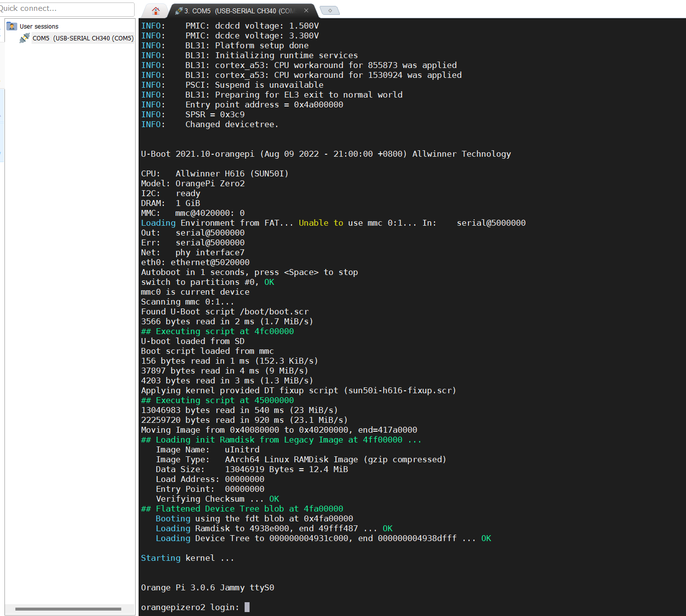686x616 pixels.
Task: Click '## Flattened Device Tree blob' line
Action: [x=242, y=509]
